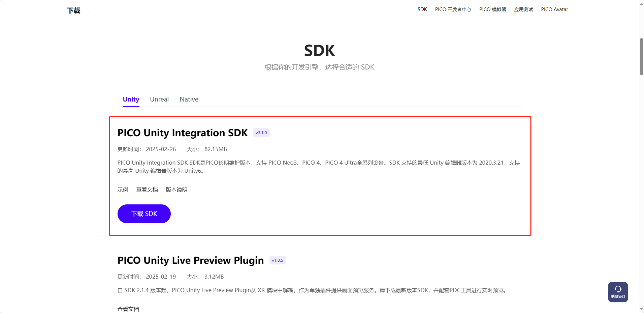Switch to the Unreal tab
Image resolution: width=644 pixels, height=313 pixels.
(x=159, y=99)
